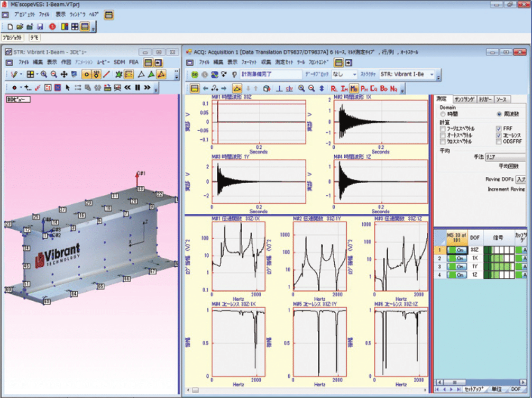Open the 手法 averaging method dropdown
Image resolution: width=532 pixels, height=398 pixels.
[x=505, y=157]
